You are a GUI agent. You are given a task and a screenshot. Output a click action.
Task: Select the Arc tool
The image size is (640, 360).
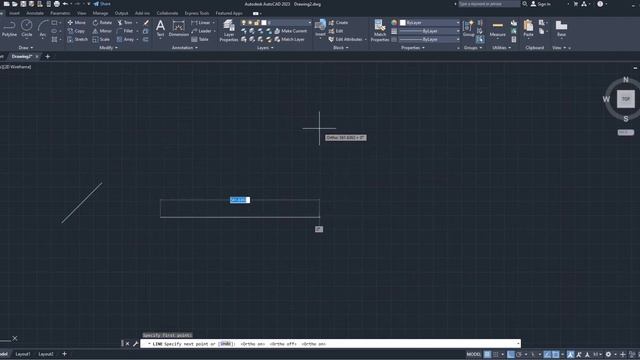[42, 29]
